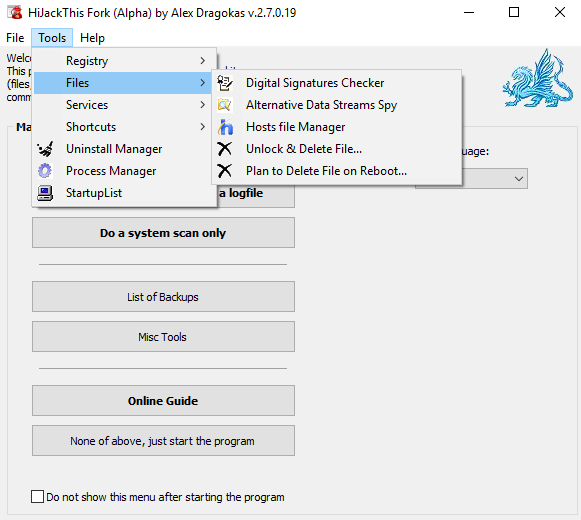Select Unlock & Delete File... entry

(337, 149)
